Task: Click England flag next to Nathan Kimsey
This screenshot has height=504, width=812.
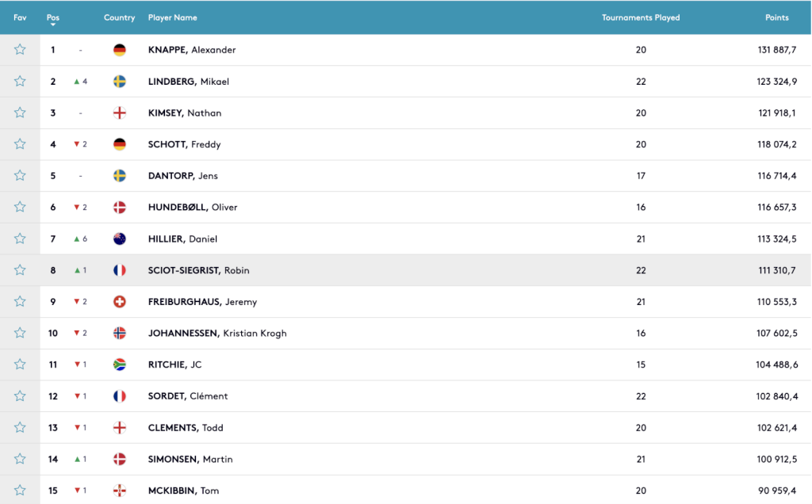Action: click(120, 113)
